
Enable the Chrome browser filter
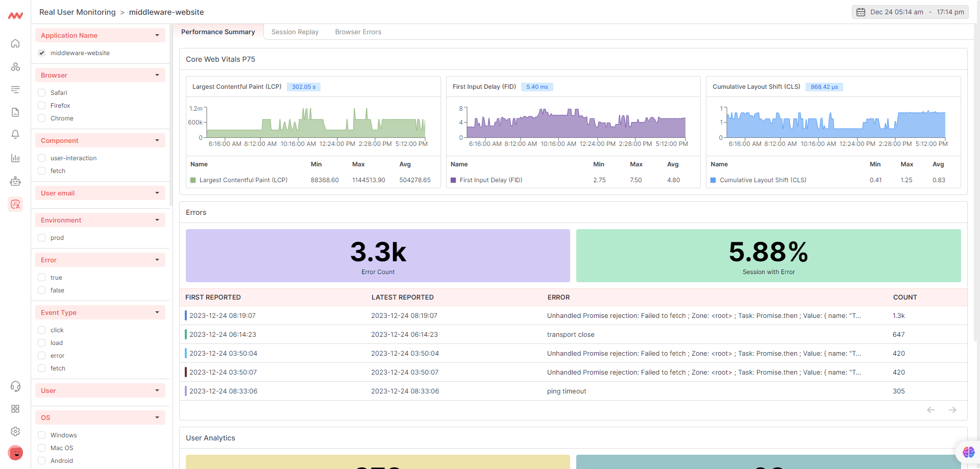42,118
